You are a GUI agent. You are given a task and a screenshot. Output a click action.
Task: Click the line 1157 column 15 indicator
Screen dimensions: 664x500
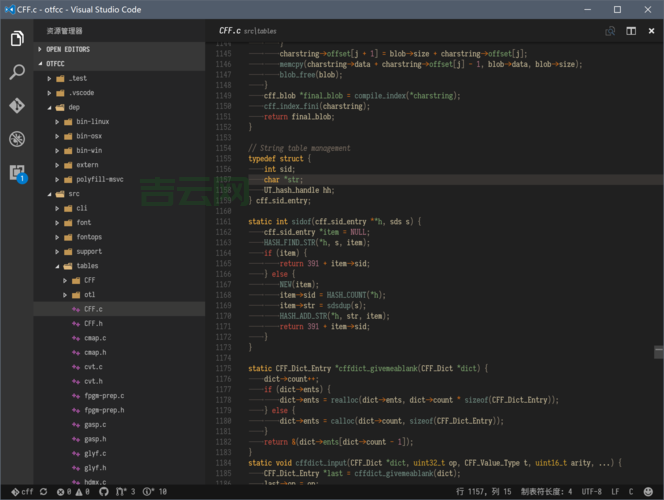484,492
